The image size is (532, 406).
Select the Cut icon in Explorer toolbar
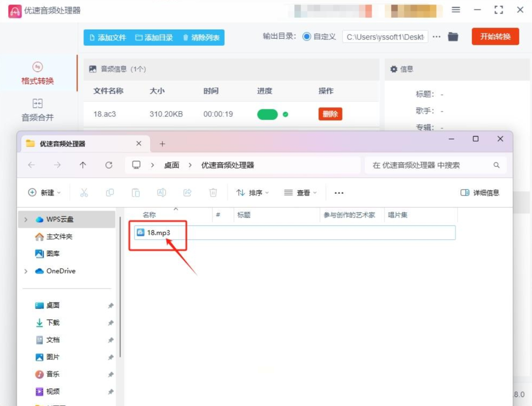[84, 192]
